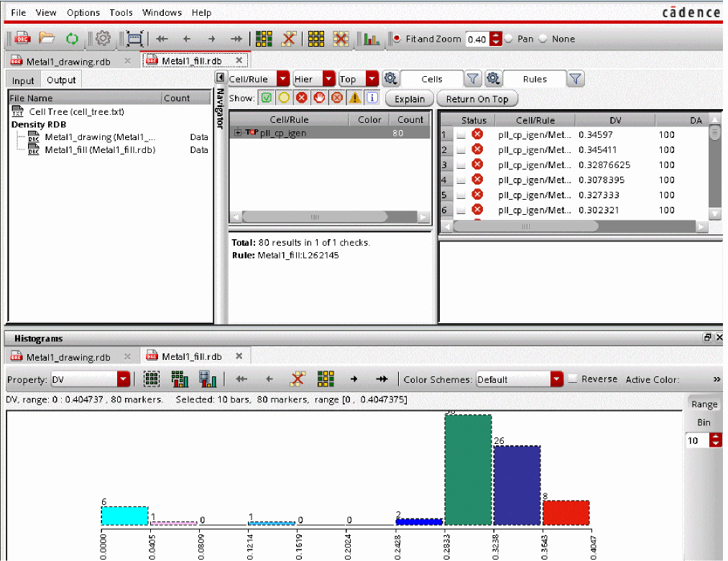
Task: Open a file with the folder icon
Action: [x=47, y=39]
